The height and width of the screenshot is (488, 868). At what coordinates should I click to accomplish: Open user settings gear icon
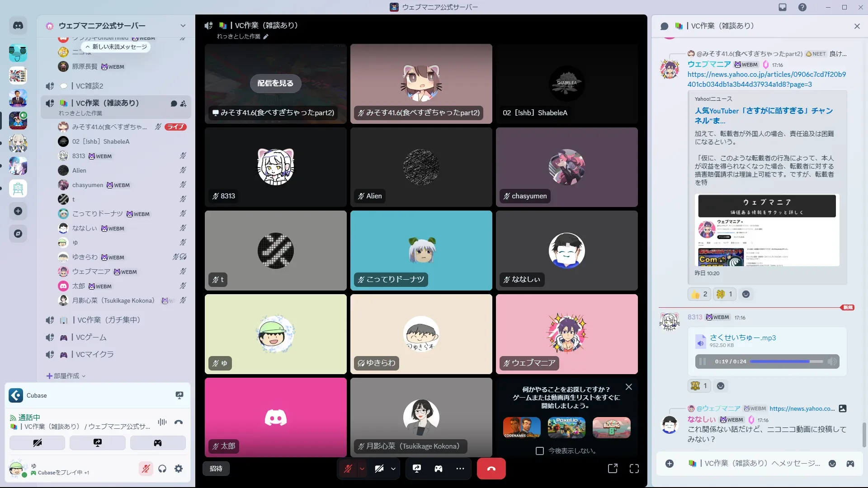(x=179, y=469)
